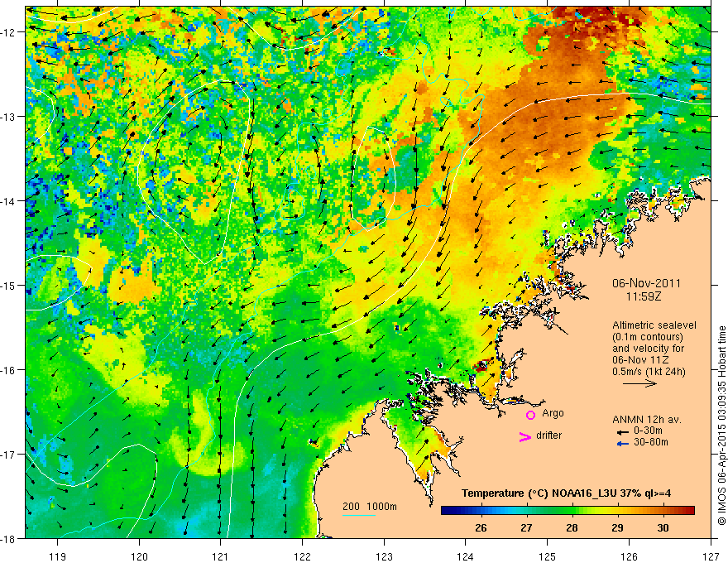This screenshot has height=563, width=728.
Task: Click the magenta drifter arrowhead legend symbol
Action: [524, 436]
